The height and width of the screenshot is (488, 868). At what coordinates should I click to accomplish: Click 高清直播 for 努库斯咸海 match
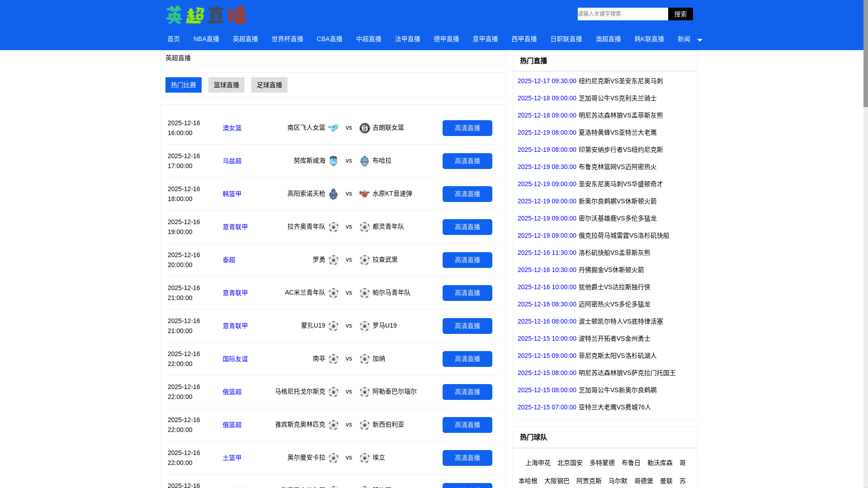tap(467, 161)
